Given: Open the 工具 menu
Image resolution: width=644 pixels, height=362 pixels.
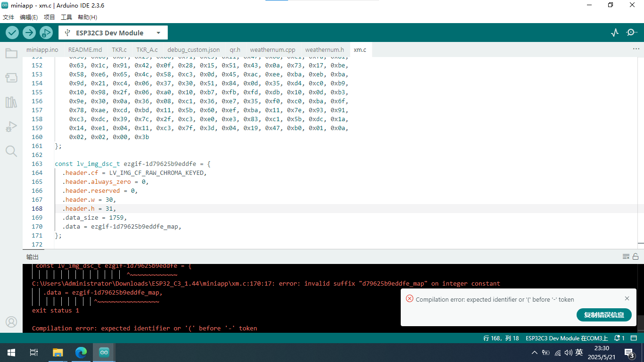Looking at the screenshot, I should pyautogui.click(x=66, y=17).
